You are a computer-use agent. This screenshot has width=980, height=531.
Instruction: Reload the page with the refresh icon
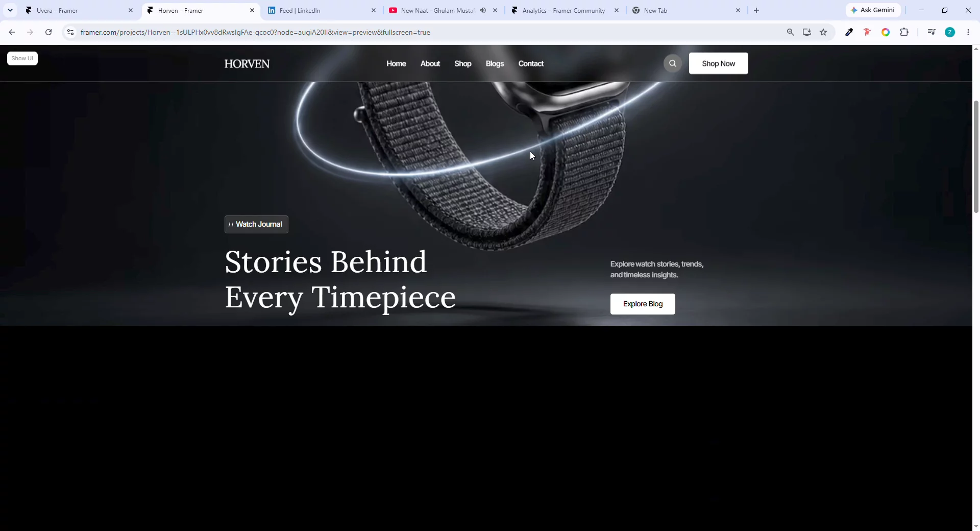pos(48,32)
